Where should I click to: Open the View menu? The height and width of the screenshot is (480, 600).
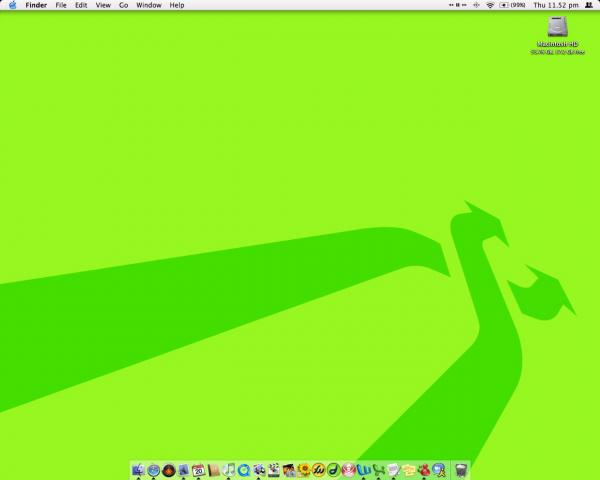pyautogui.click(x=103, y=5)
